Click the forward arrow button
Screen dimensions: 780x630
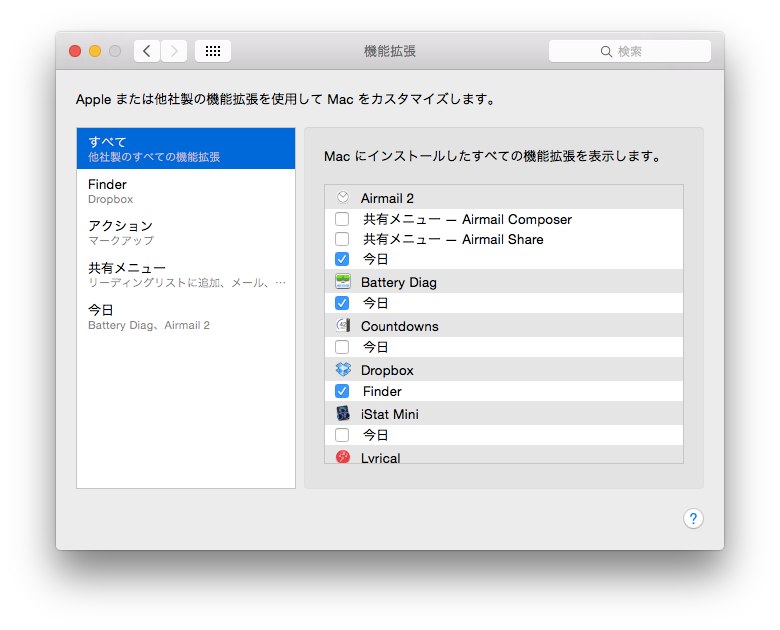coord(174,51)
